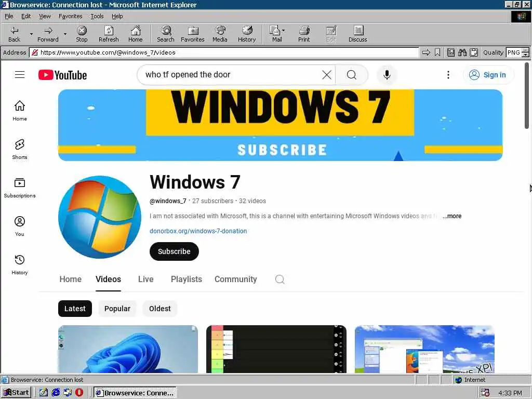Print the page with Print button
532x399 pixels.
(304, 34)
